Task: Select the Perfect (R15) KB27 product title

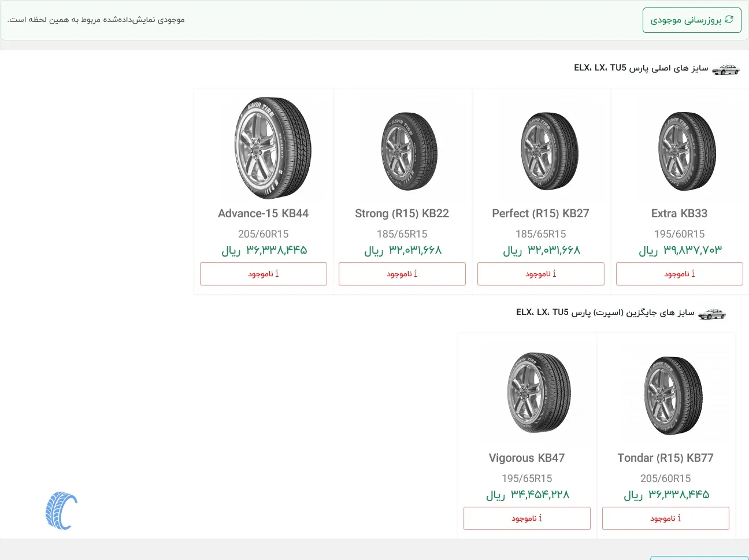Action: [x=541, y=213]
